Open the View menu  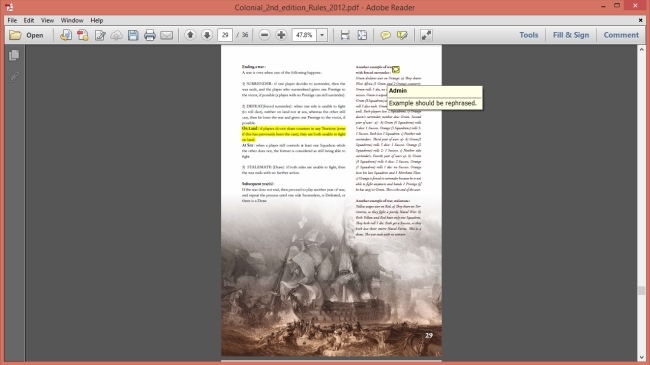[47, 20]
